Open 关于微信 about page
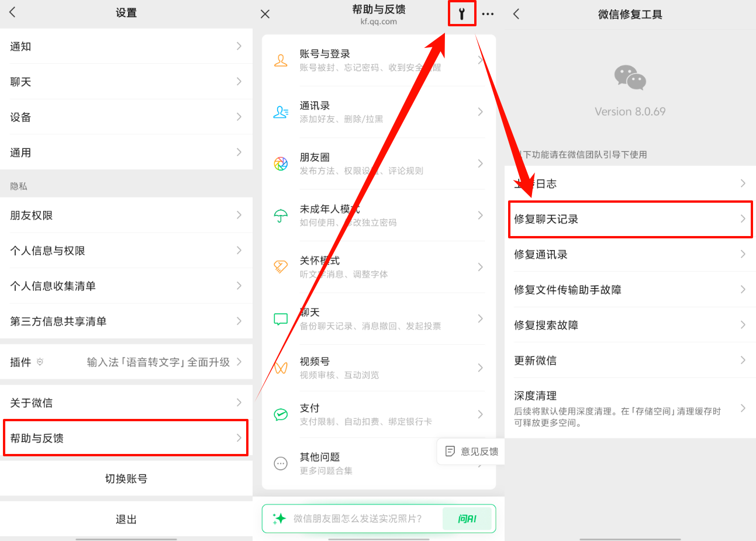Viewport: 756px width, 541px height. coord(126,403)
